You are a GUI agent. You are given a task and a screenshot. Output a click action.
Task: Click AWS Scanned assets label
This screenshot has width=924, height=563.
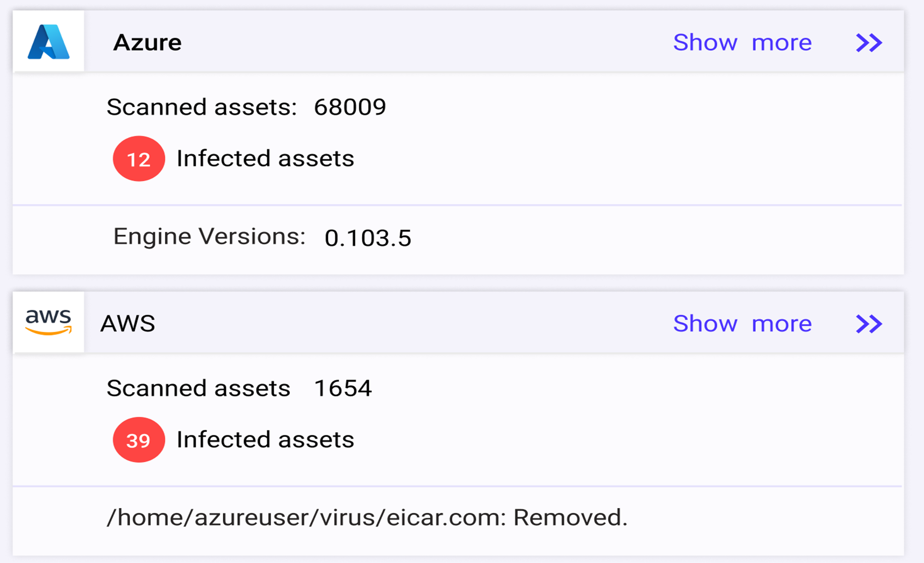point(199,388)
